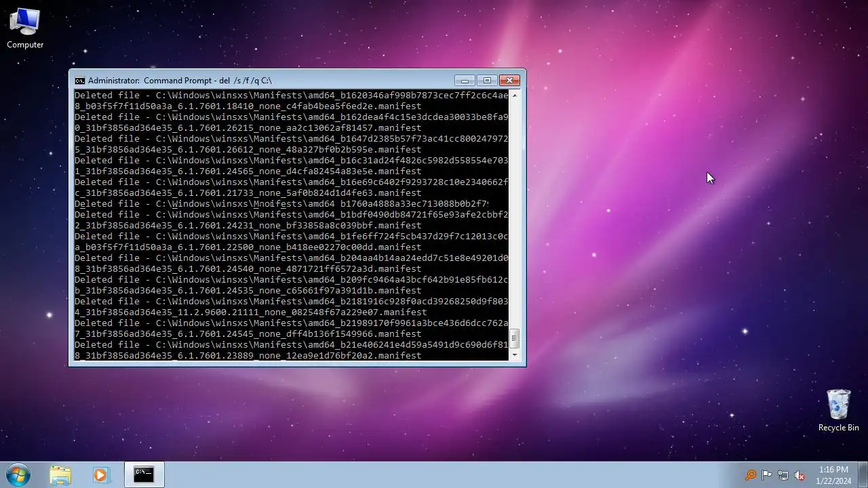Open the Recycle Bin desktop icon
This screenshot has height=488, width=868.
pyautogui.click(x=838, y=411)
